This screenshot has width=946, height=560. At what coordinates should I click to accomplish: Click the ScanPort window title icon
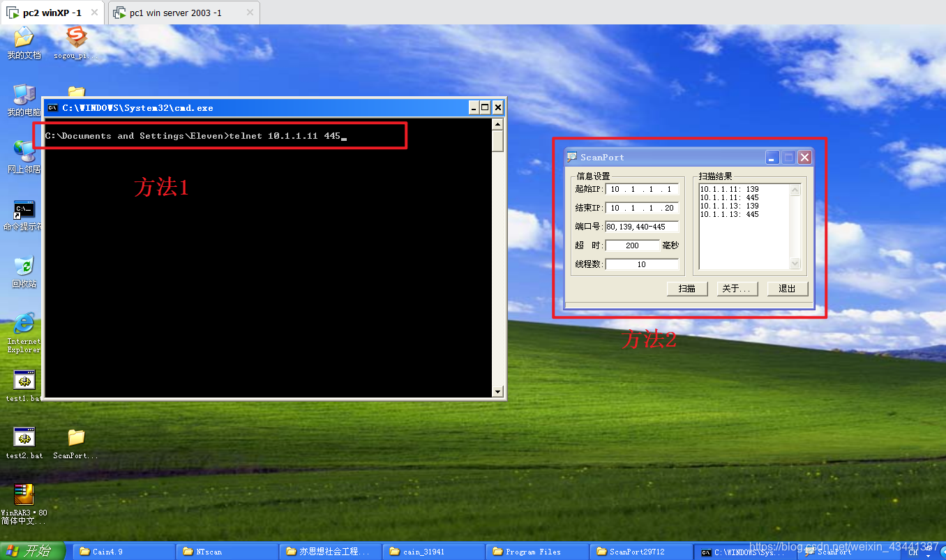[x=571, y=158]
